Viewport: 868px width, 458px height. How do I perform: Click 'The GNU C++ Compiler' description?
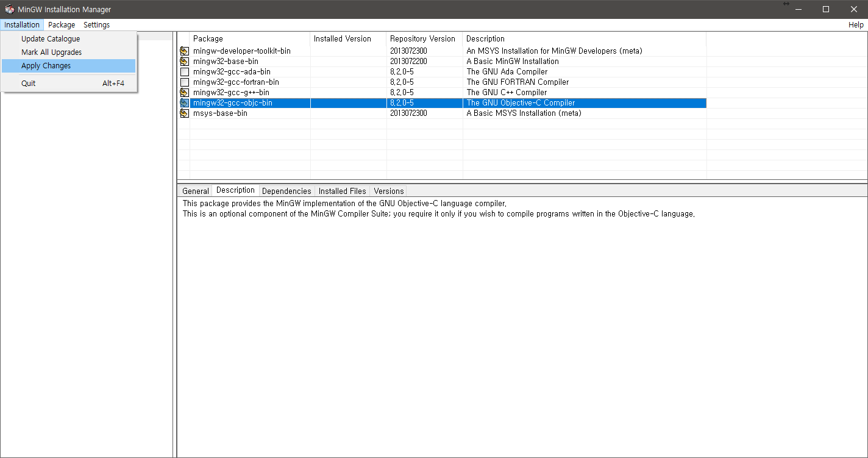pyautogui.click(x=507, y=93)
